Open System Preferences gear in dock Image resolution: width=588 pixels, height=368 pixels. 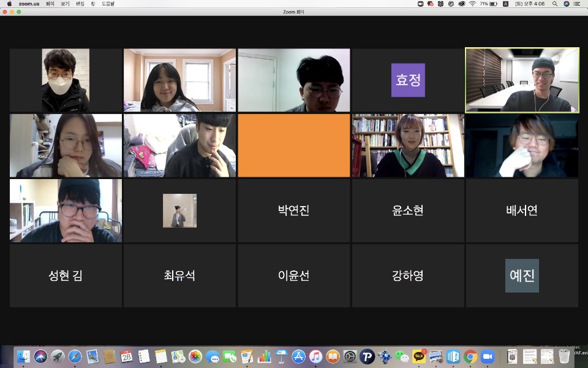[x=350, y=356]
